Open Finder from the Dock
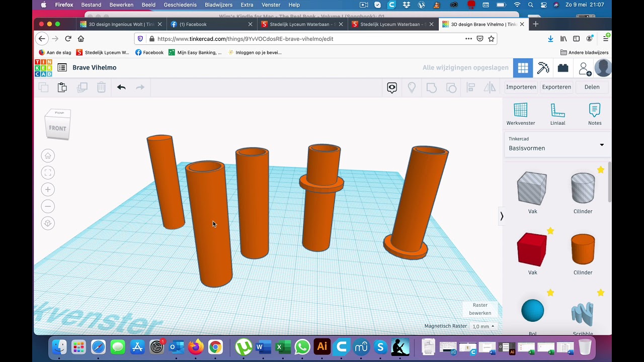 pyautogui.click(x=59, y=347)
